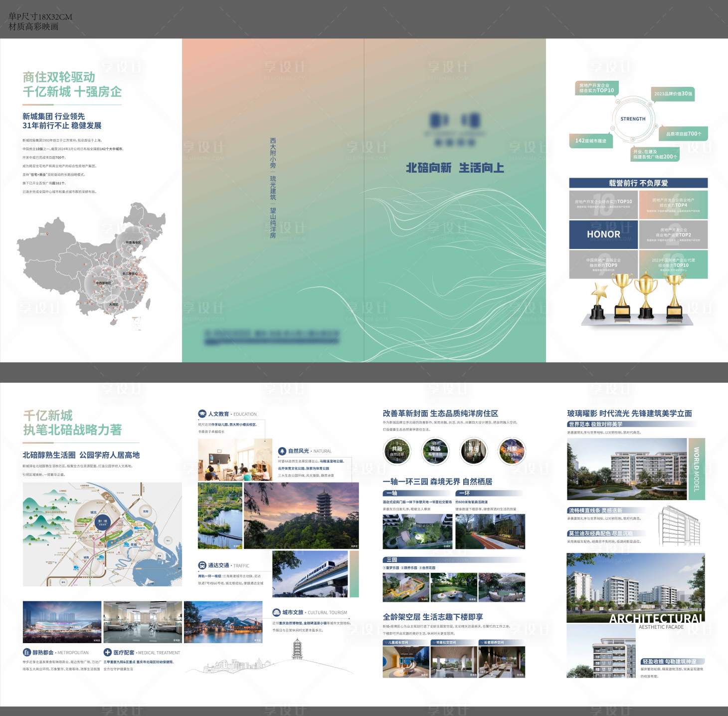Click the graduation cap icon beside 人文教育
The height and width of the screenshot is (716, 728).
coord(202,414)
